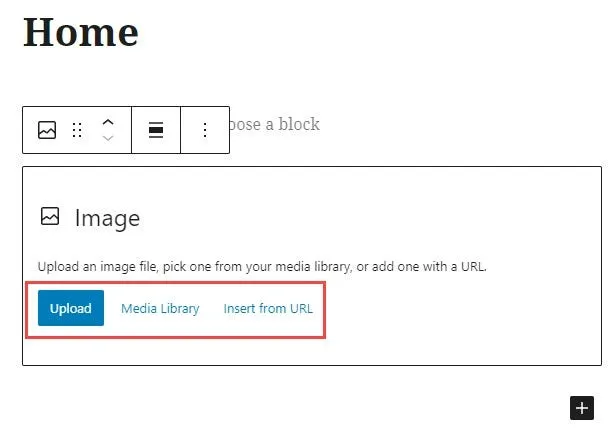Click the Image block type icon in toolbar
Viewport: 615px width, 441px height.
pyautogui.click(x=47, y=130)
